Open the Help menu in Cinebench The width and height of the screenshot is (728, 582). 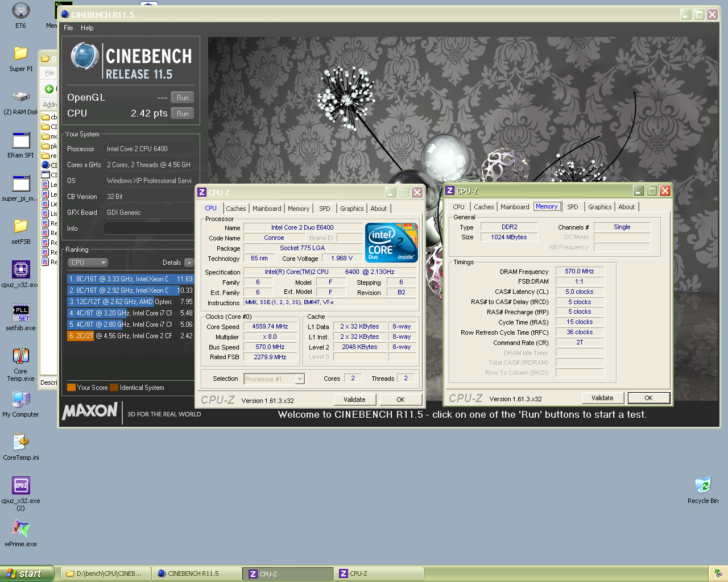[87, 28]
